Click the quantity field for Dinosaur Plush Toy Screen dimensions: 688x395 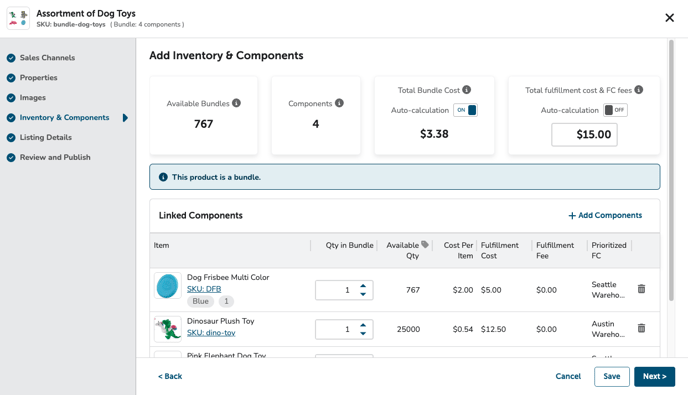pos(344,329)
